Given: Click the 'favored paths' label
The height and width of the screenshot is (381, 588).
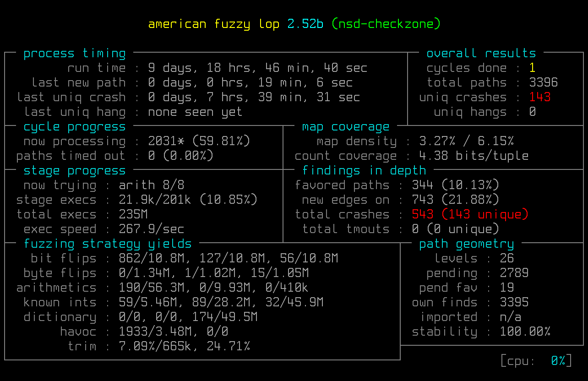Looking at the screenshot, I should click(342, 185).
